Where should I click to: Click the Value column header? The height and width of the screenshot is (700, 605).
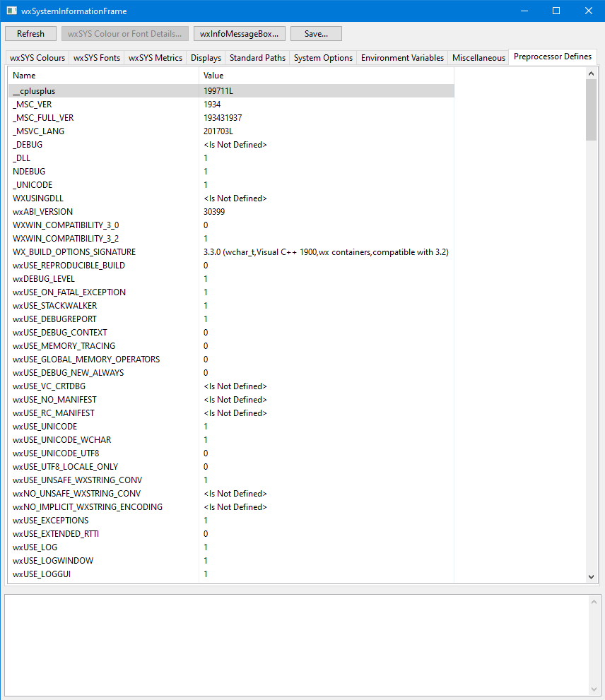tap(327, 76)
